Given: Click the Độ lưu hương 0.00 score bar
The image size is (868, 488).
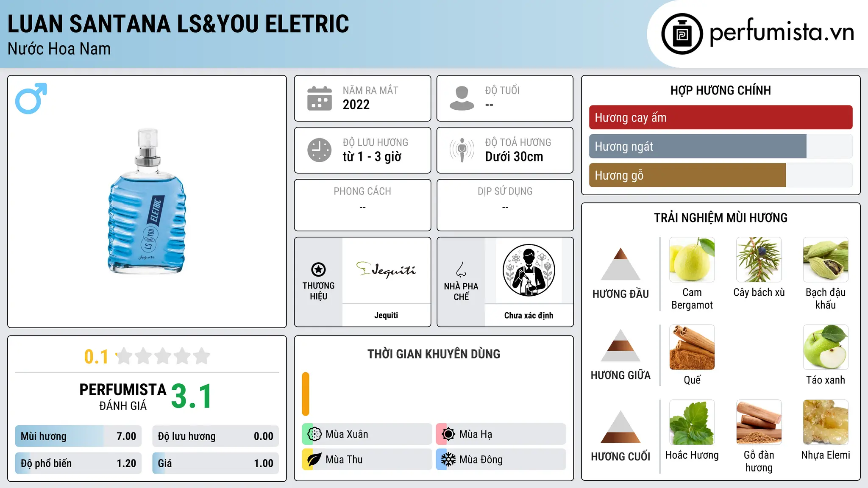Looking at the screenshot, I should (216, 436).
